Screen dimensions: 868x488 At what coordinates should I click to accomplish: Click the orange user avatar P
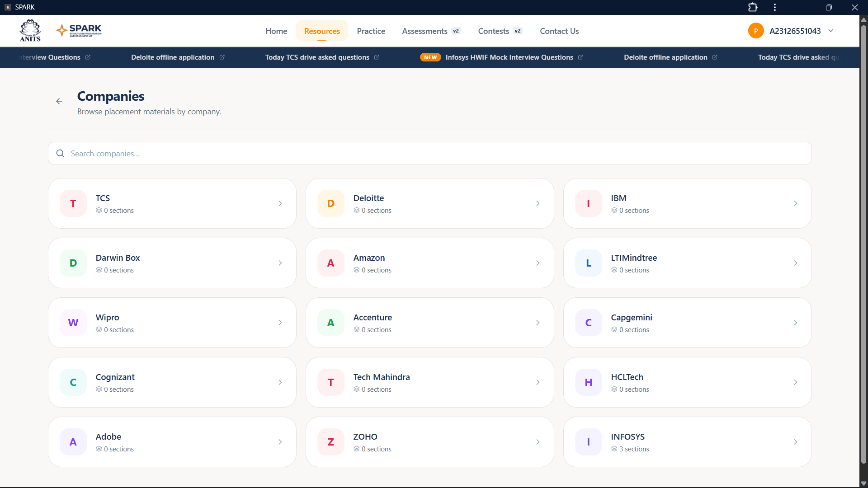pyautogui.click(x=756, y=31)
